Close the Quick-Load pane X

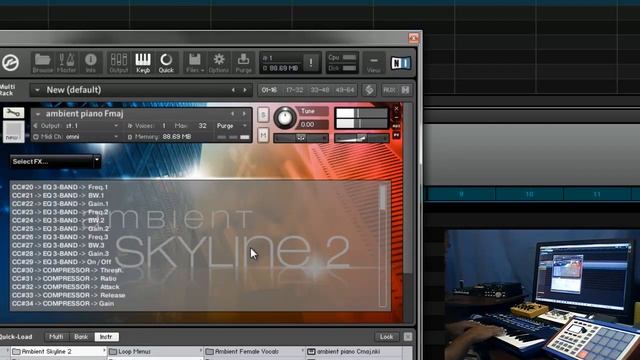pos(408,337)
